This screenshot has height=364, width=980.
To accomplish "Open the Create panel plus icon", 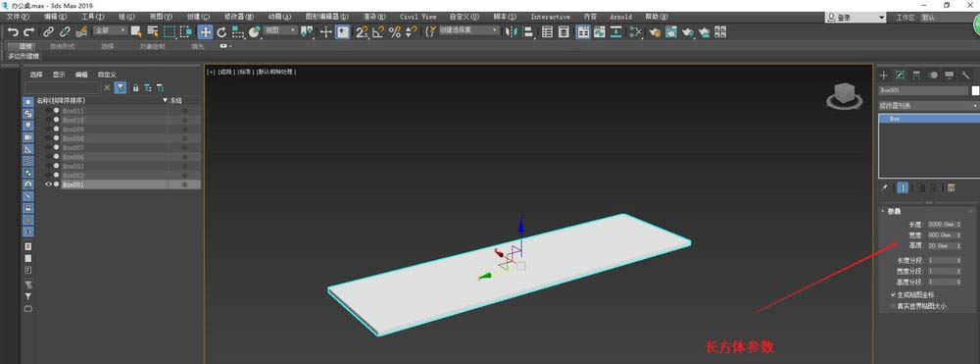I will point(884,75).
